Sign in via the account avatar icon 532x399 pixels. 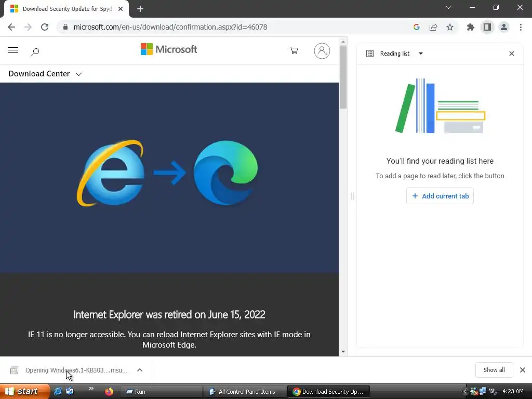(x=322, y=51)
